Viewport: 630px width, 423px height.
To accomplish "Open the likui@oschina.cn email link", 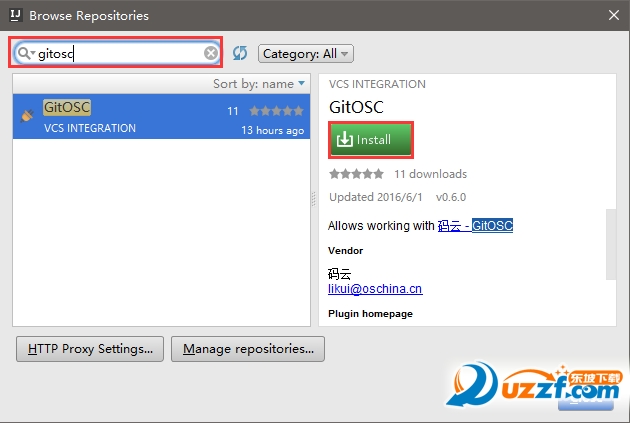I will tap(375, 289).
